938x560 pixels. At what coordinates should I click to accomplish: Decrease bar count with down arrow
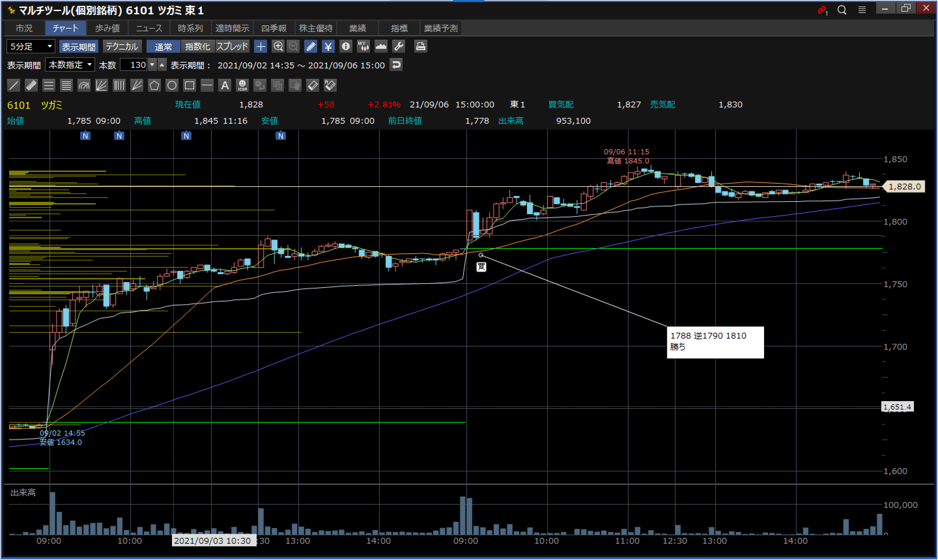point(152,65)
